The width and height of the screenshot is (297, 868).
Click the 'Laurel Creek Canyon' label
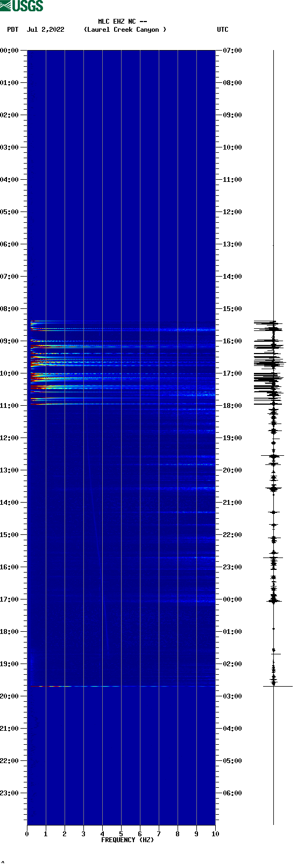pyautogui.click(x=125, y=30)
